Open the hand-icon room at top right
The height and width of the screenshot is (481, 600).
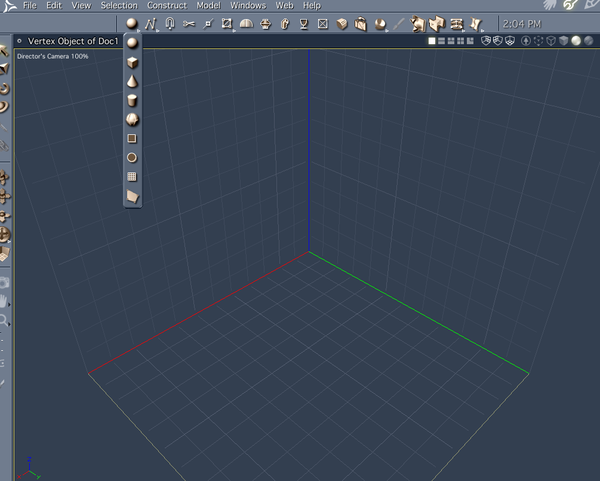click(x=550, y=5)
